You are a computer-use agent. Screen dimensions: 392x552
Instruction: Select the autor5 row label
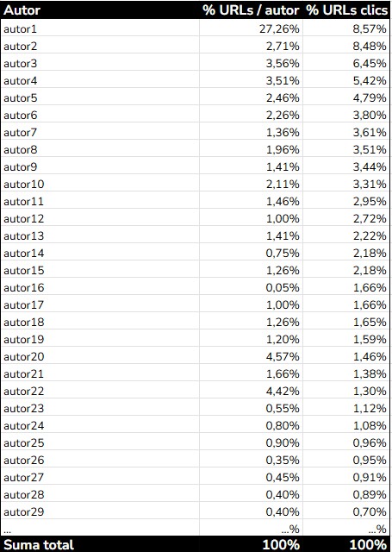point(20,97)
